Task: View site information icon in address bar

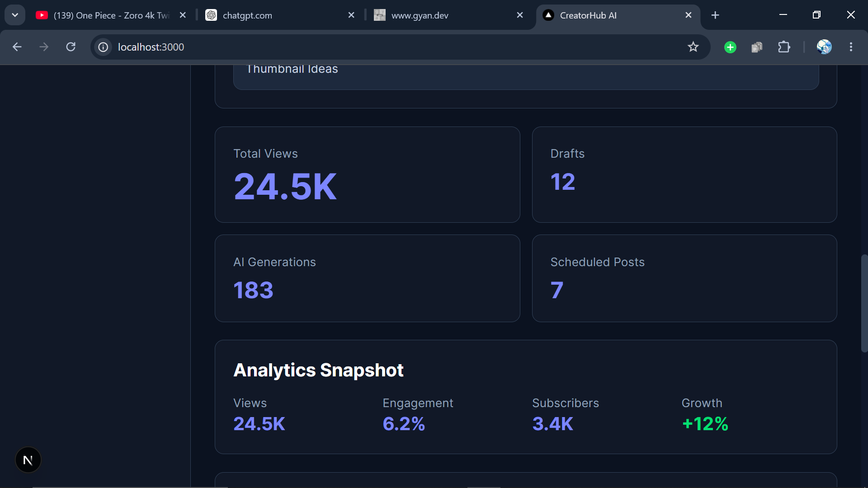Action: tap(104, 47)
